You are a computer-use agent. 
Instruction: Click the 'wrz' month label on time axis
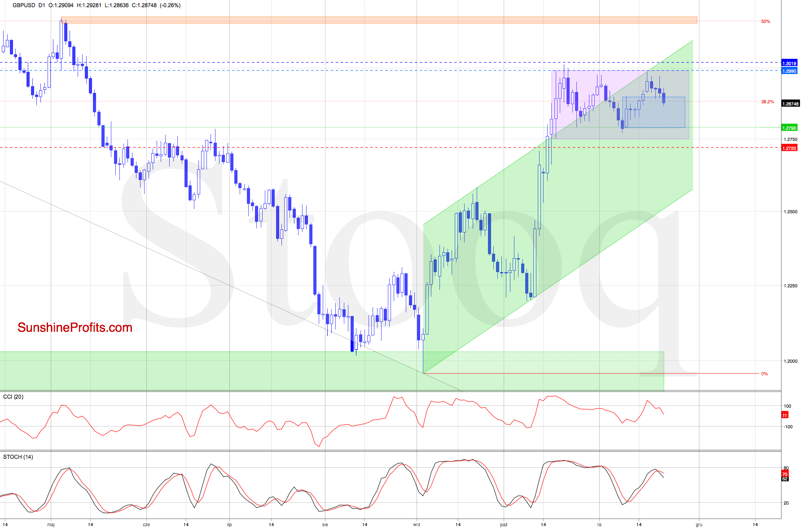(x=417, y=525)
